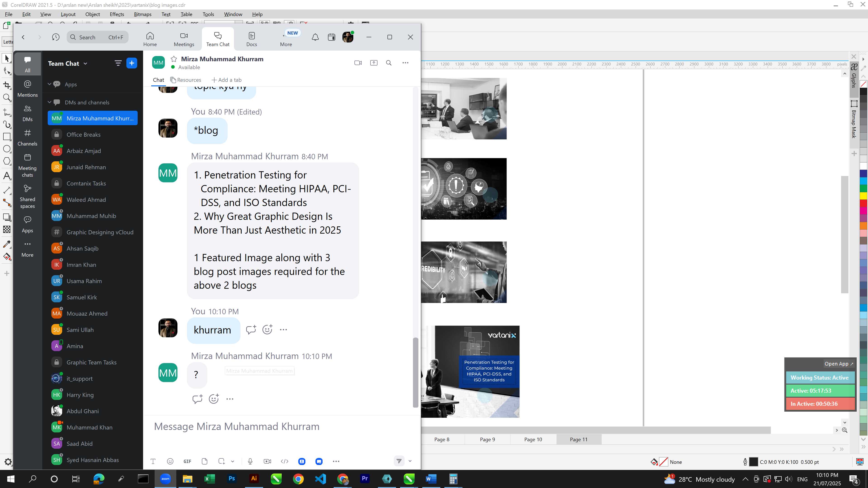Pick the red swatch in CorelDRAW palette

click(x=864, y=203)
